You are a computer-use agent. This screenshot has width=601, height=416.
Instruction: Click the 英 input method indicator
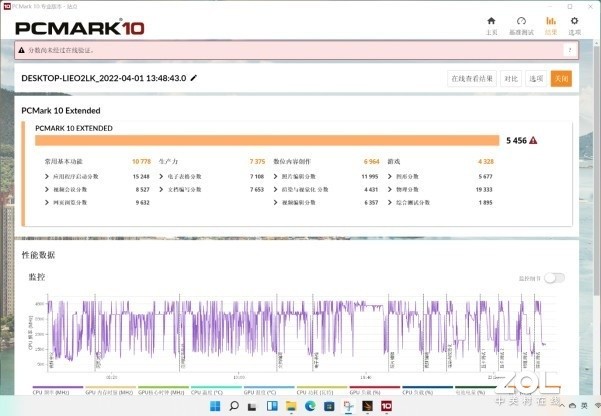(585, 406)
